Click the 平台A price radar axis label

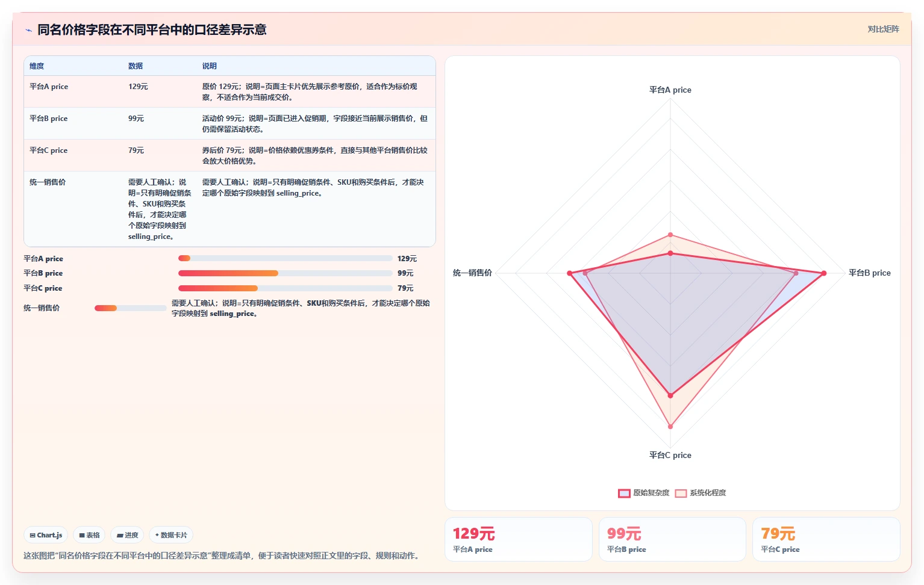click(x=670, y=90)
